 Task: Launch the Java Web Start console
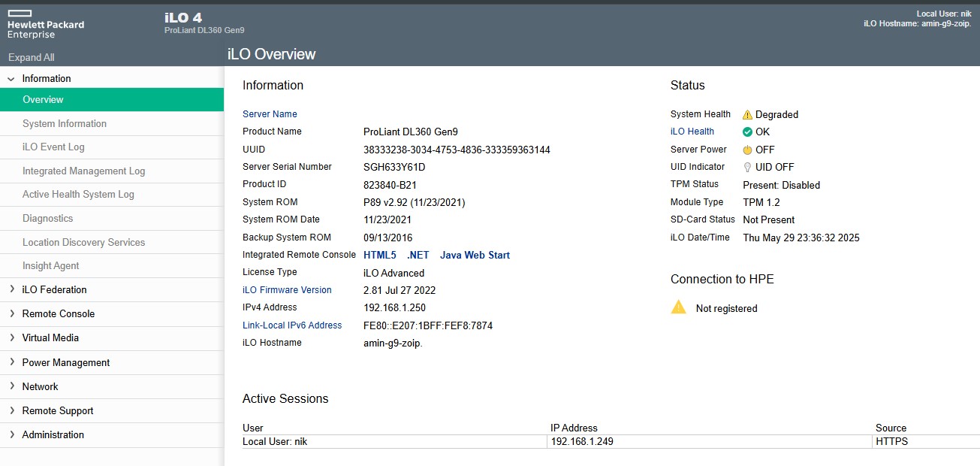coord(475,256)
